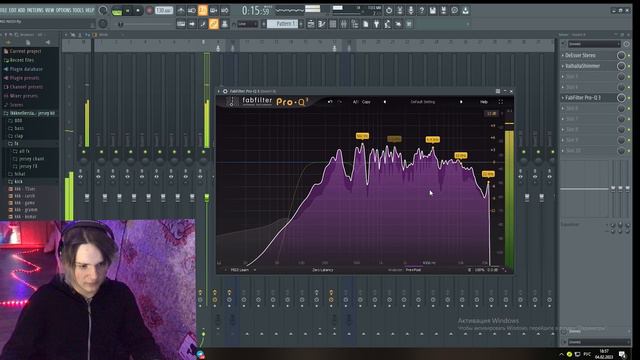The width and height of the screenshot is (640, 360).
Task: Click Copy button in Pro-Q 3
Action: (x=366, y=102)
